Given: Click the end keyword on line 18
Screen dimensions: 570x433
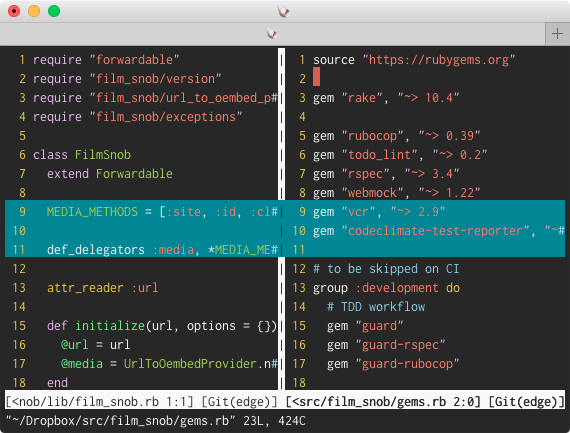Looking at the screenshot, I should coord(57,383).
